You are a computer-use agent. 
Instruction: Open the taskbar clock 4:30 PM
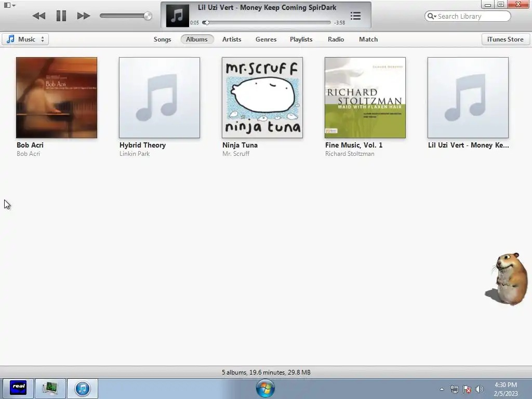[506, 389]
